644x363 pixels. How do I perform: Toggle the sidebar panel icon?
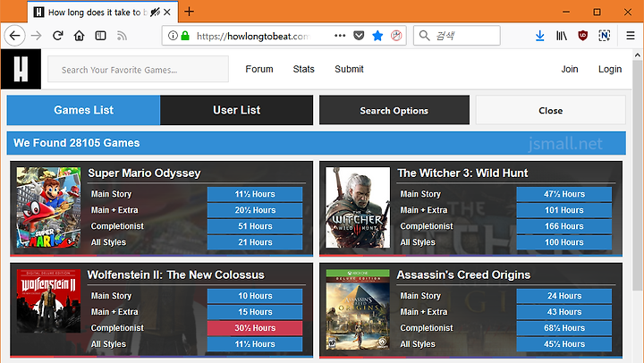point(100,36)
